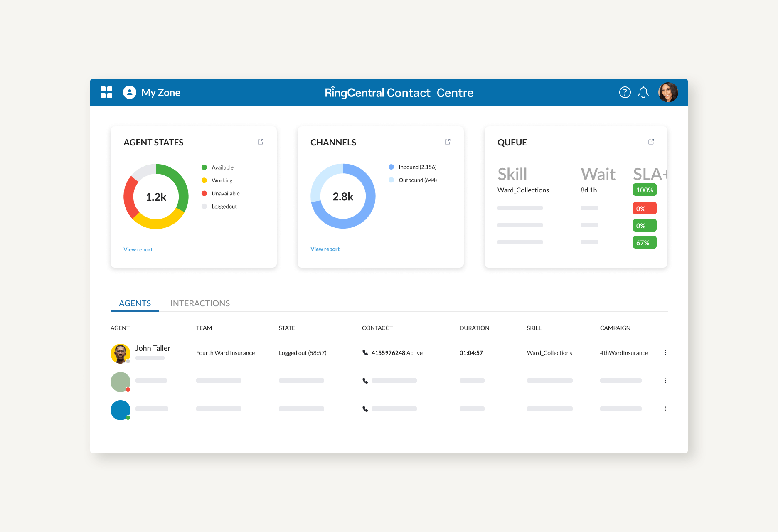Open the Help question mark icon
The width and height of the screenshot is (778, 532).
pos(625,92)
